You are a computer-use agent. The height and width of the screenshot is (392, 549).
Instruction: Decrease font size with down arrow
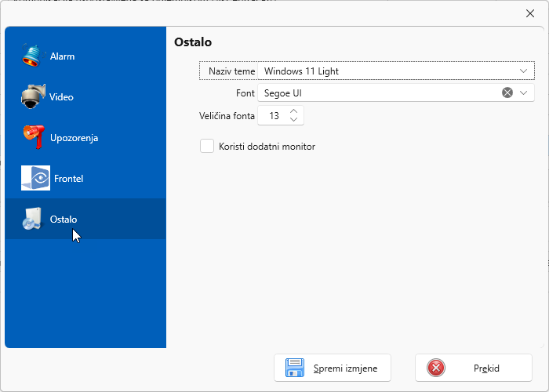294,120
